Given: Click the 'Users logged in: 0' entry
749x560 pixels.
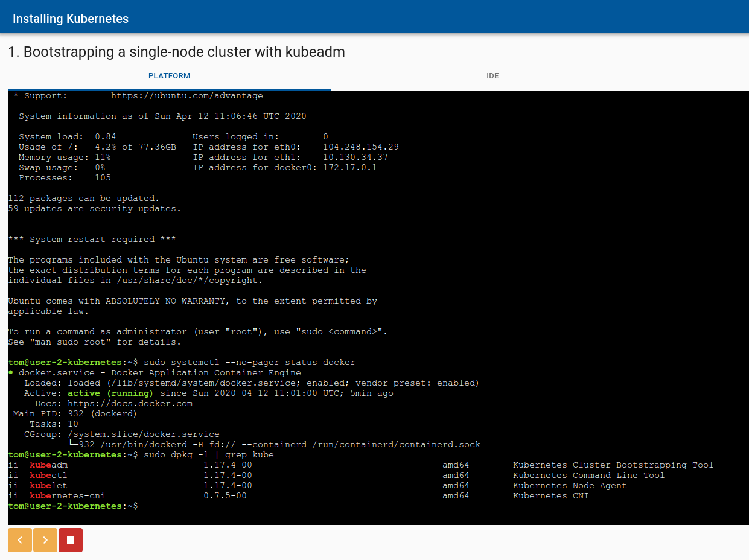Looking at the screenshot, I should 260,136.
